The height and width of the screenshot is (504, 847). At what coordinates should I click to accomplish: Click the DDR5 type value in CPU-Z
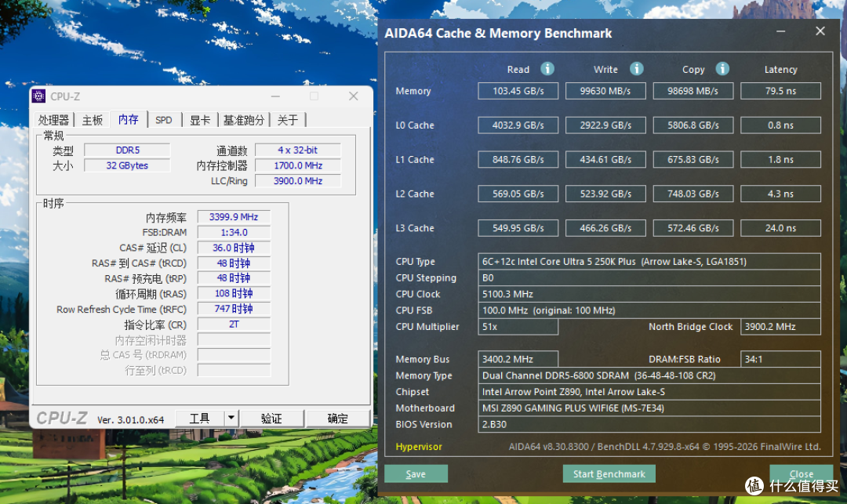coord(128,150)
